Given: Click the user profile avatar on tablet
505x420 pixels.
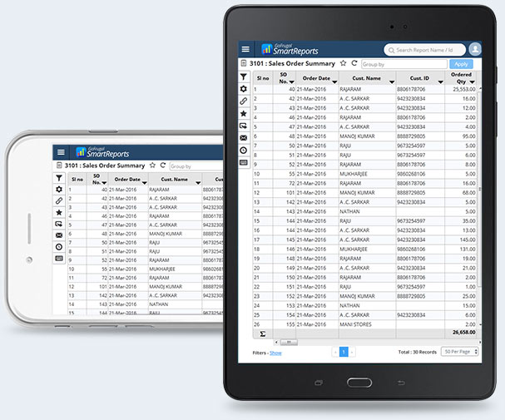Looking at the screenshot, I should click(474, 49).
